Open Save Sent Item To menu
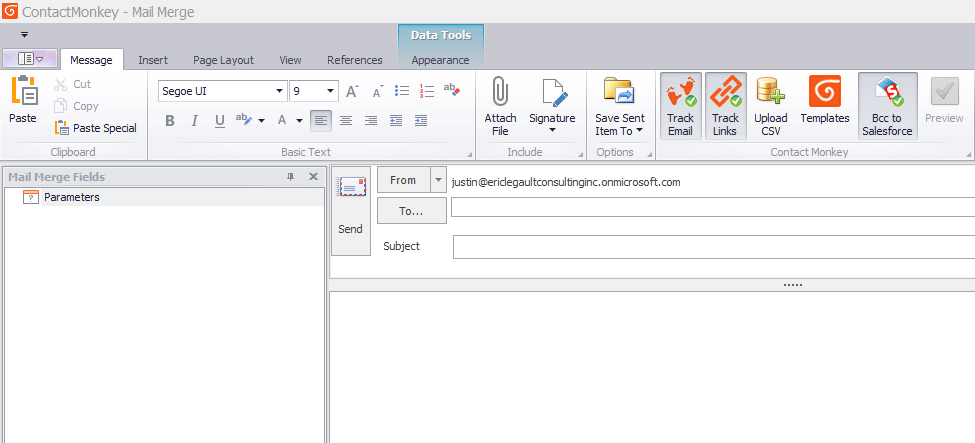Image resolution: width=975 pixels, height=443 pixels. pyautogui.click(x=619, y=106)
